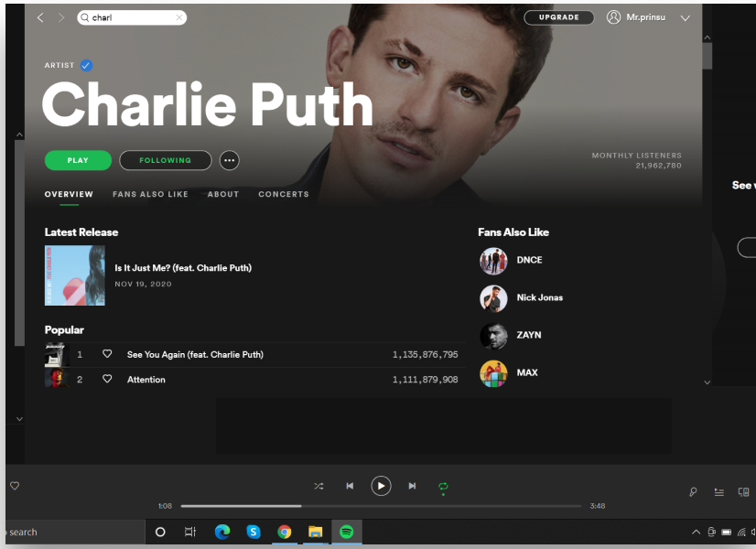Open File Explorer from the taskbar
The height and width of the screenshot is (549, 756).
click(316, 532)
